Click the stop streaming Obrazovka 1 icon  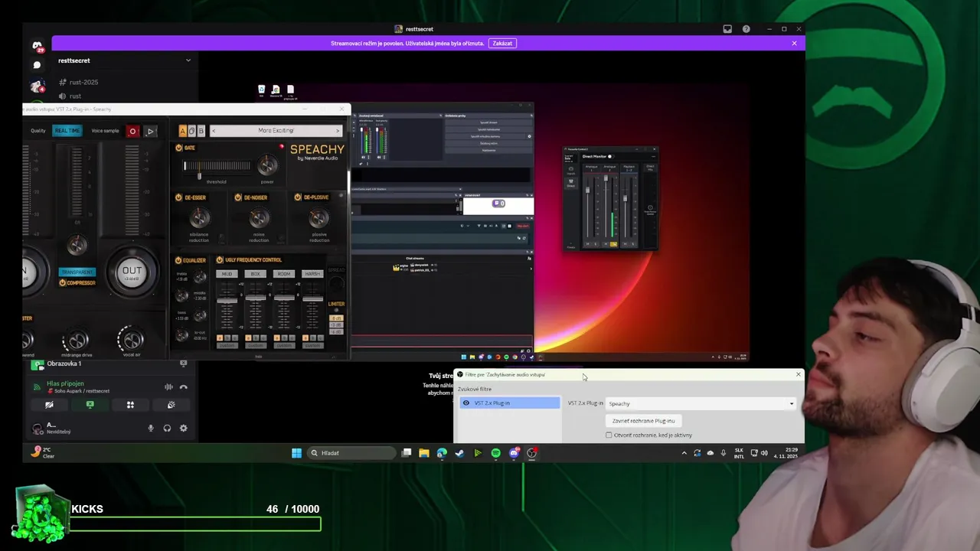tap(183, 364)
